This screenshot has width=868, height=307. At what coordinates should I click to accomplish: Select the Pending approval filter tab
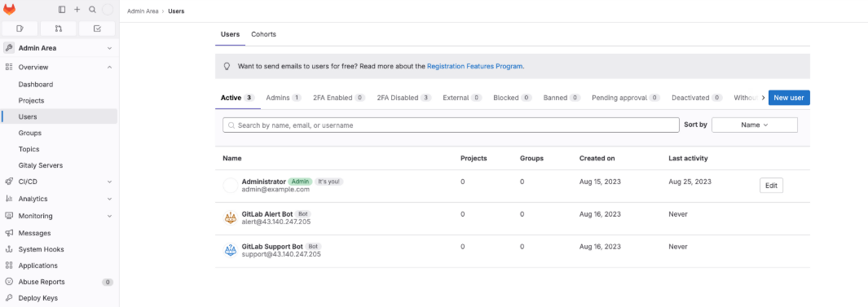pyautogui.click(x=626, y=98)
